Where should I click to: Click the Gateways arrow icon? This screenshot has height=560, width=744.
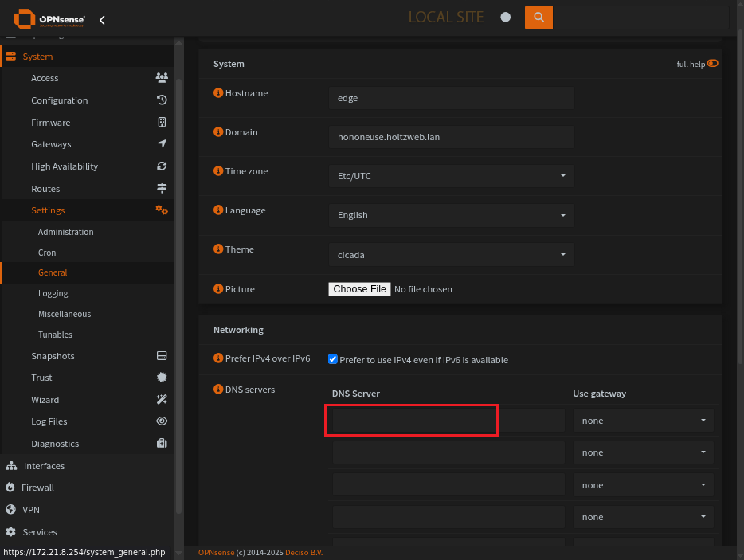point(162,144)
